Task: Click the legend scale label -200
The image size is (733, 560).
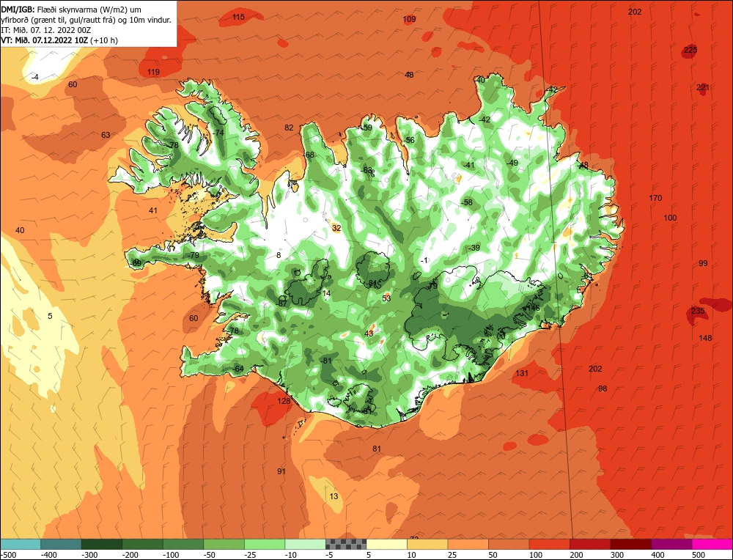Action: coord(130,555)
